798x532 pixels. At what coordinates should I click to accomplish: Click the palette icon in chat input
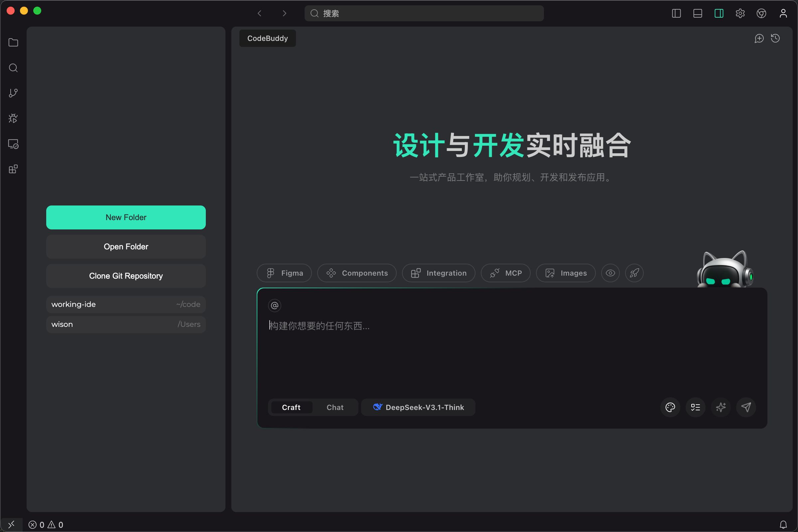click(670, 407)
